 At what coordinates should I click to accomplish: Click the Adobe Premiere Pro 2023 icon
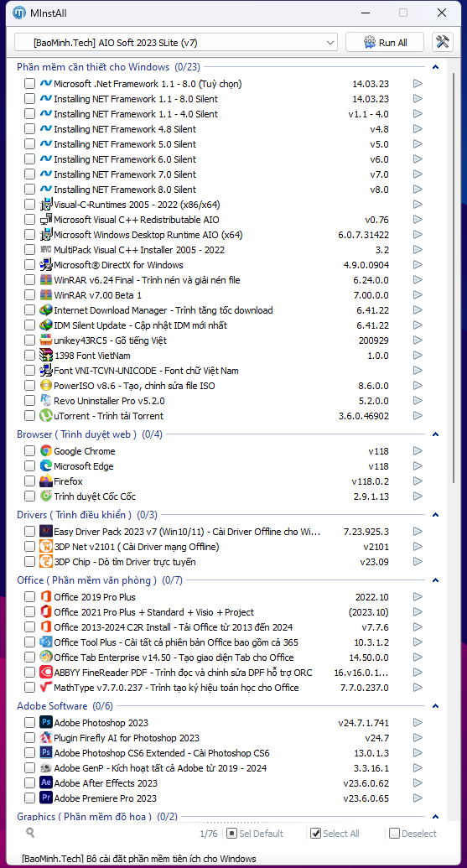pos(46,798)
